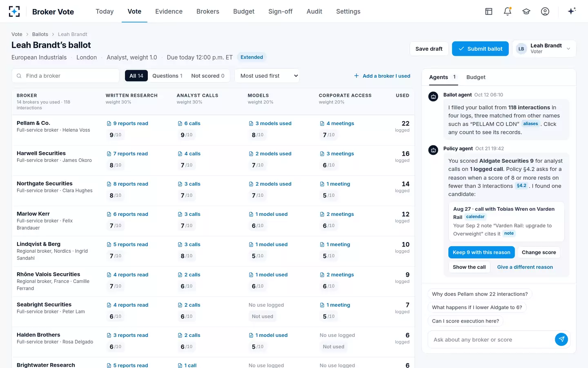Filter by Questions 1
This screenshot has height=368, width=588.
(x=167, y=76)
